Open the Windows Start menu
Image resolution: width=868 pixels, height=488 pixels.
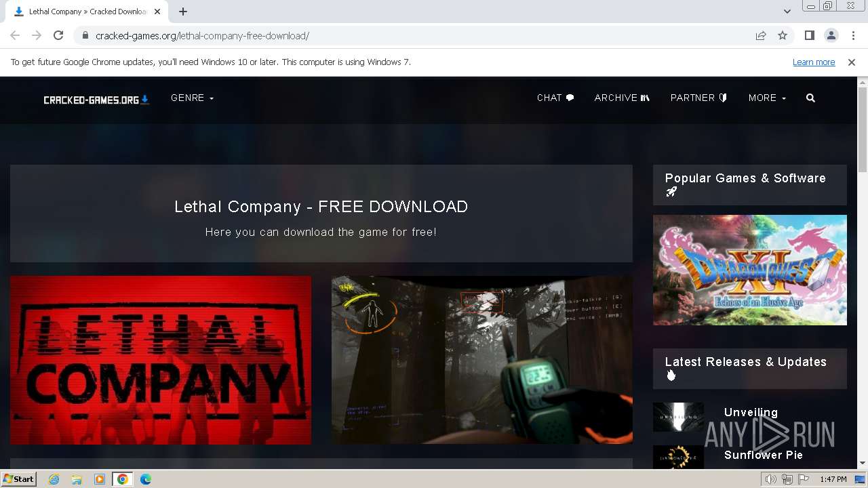coord(18,479)
